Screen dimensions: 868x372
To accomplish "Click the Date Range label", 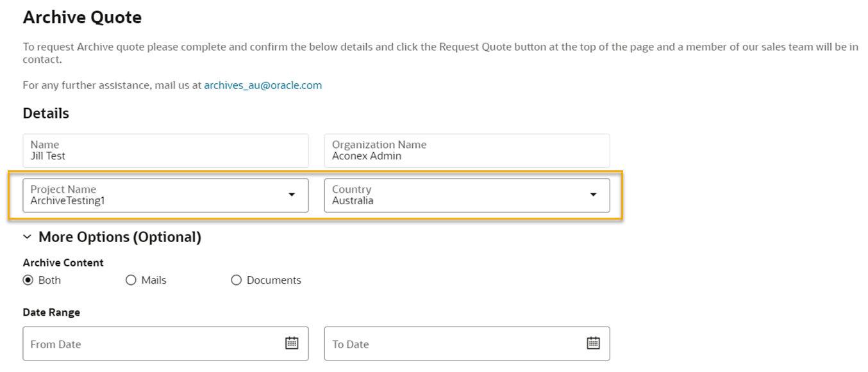I will (51, 312).
